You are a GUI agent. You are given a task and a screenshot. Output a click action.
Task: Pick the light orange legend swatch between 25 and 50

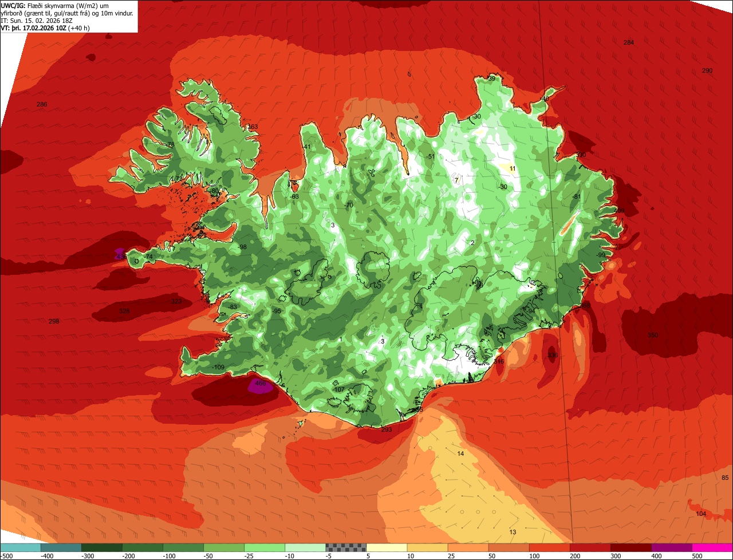coord(467,547)
